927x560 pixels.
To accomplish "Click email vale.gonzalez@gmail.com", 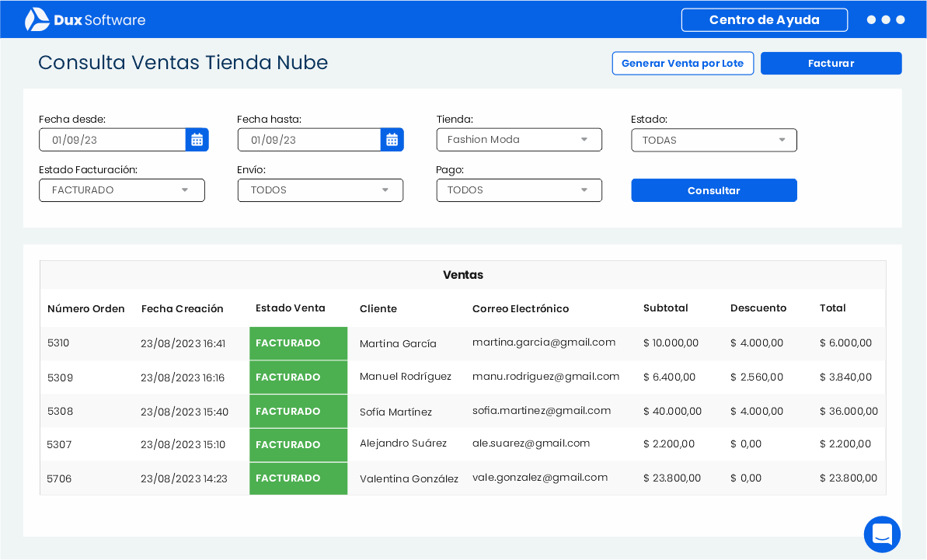I will pos(540,478).
